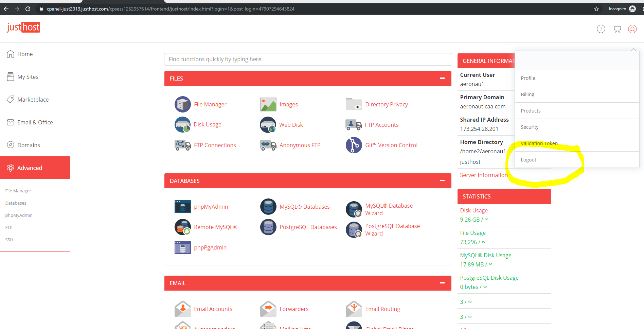Open Validation Token menu entry
The height and width of the screenshot is (329, 644).
pos(539,143)
